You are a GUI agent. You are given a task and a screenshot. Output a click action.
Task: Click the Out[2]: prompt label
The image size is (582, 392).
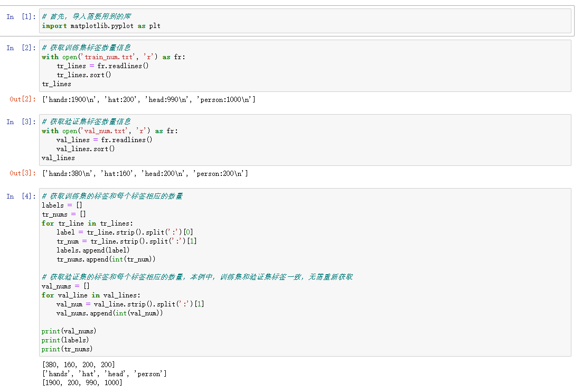23,99
